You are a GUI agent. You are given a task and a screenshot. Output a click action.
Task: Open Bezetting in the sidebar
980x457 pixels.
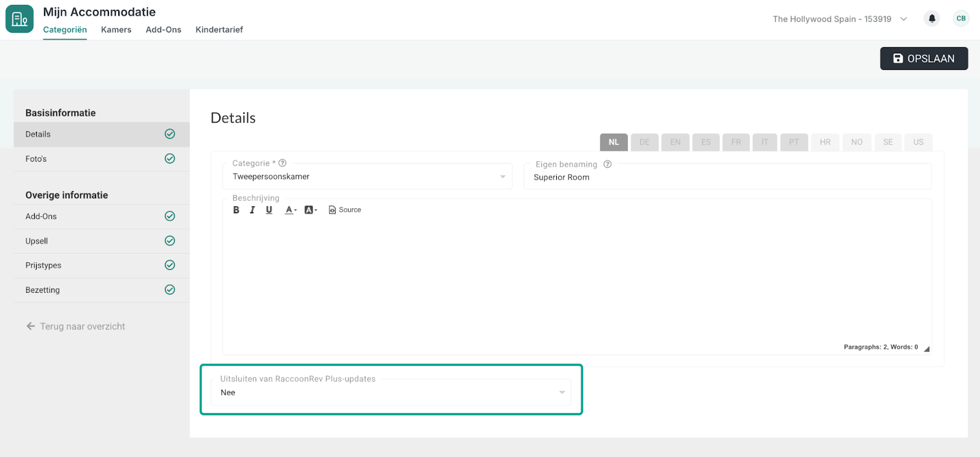point(102,290)
